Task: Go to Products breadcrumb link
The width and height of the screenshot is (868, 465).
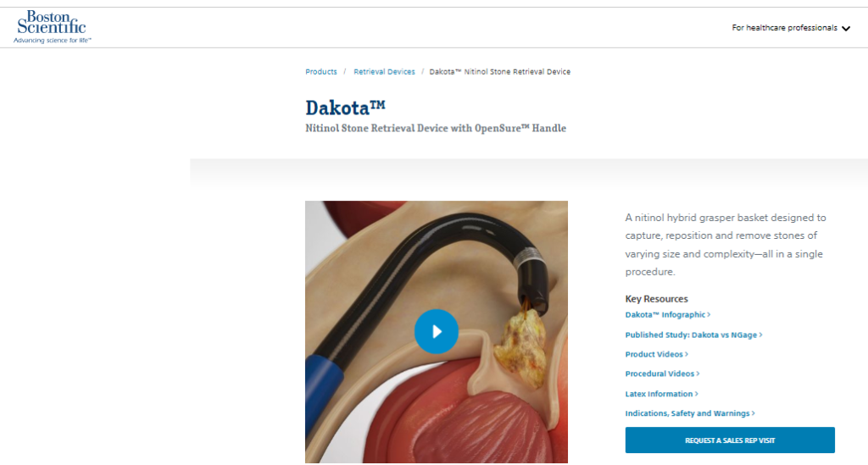Action: pos(321,72)
